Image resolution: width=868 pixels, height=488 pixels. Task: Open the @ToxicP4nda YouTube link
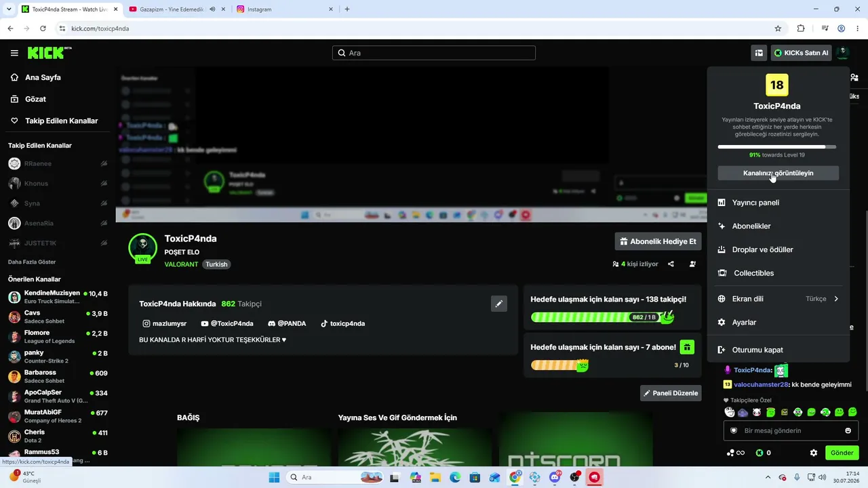click(x=227, y=323)
